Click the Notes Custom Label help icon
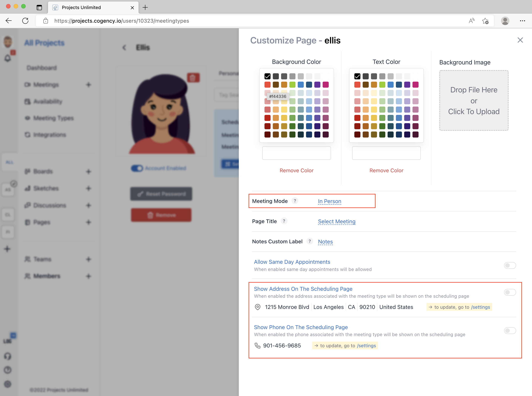Image resolution: width=532 pixels, height=396 pixels. pyautogui.click(x=309, y=241)
